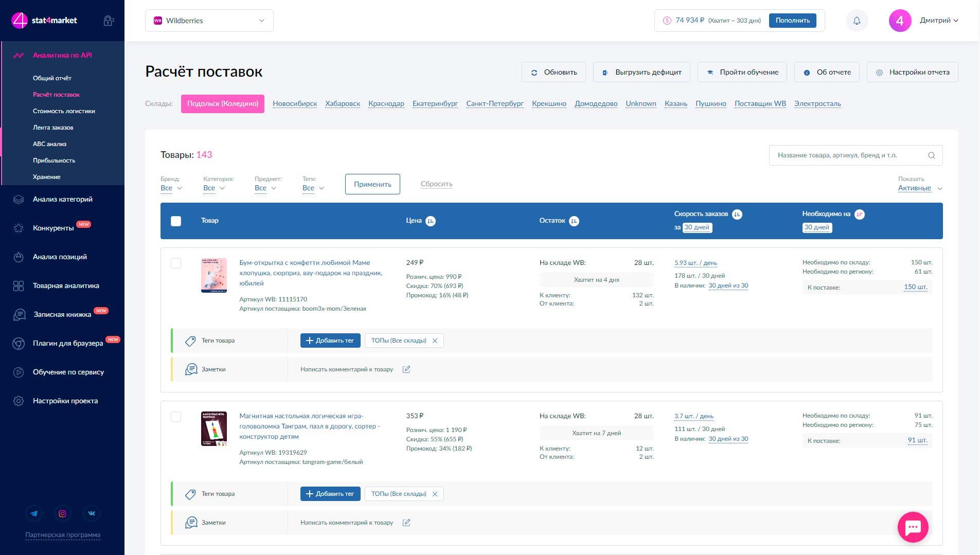Toggle the sidebar lock icon
The height and width of the screenshot is (555, 980).
click(x=109, y=21)
